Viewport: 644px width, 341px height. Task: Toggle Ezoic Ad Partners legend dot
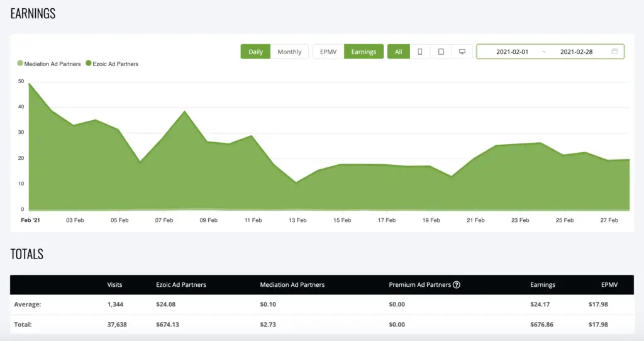88,64
